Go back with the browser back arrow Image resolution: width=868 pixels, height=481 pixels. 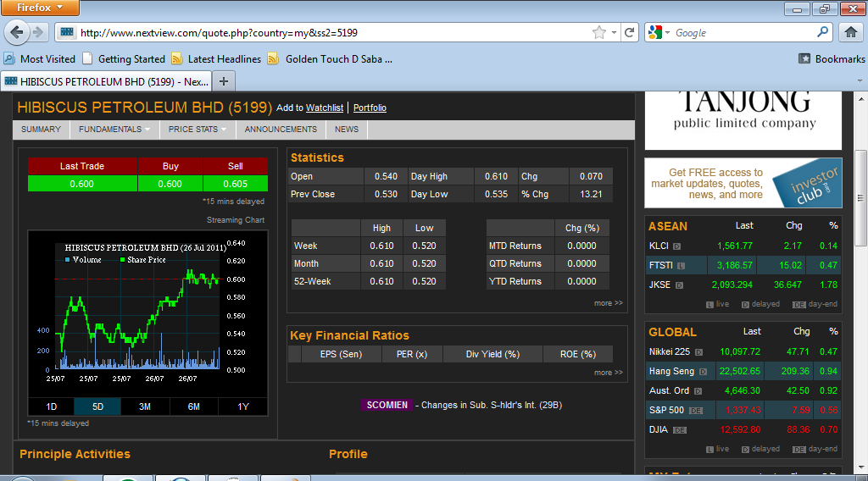[x=17, y=32]
